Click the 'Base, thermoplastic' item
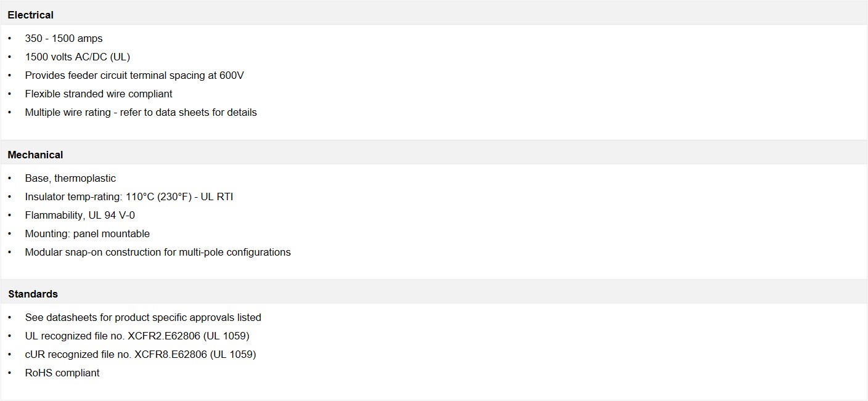This screenshot has width=868, height=401. [70, 178]
